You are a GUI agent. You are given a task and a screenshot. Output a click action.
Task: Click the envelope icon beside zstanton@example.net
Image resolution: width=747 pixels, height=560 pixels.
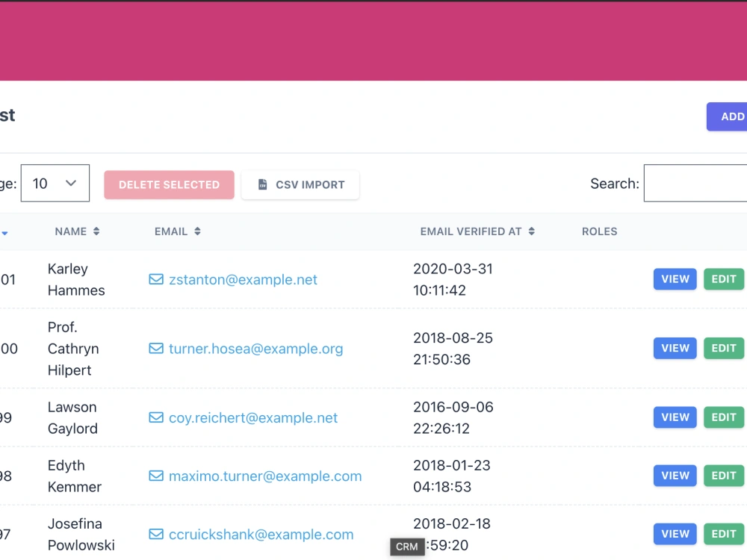[x=155, y=279]
